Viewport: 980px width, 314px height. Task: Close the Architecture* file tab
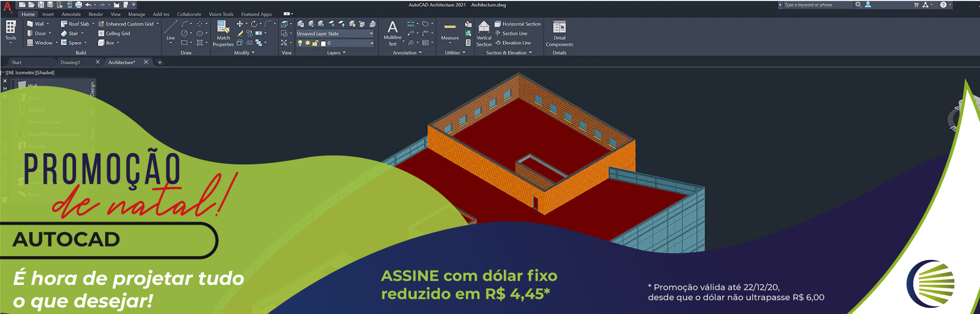click(146, 62)
